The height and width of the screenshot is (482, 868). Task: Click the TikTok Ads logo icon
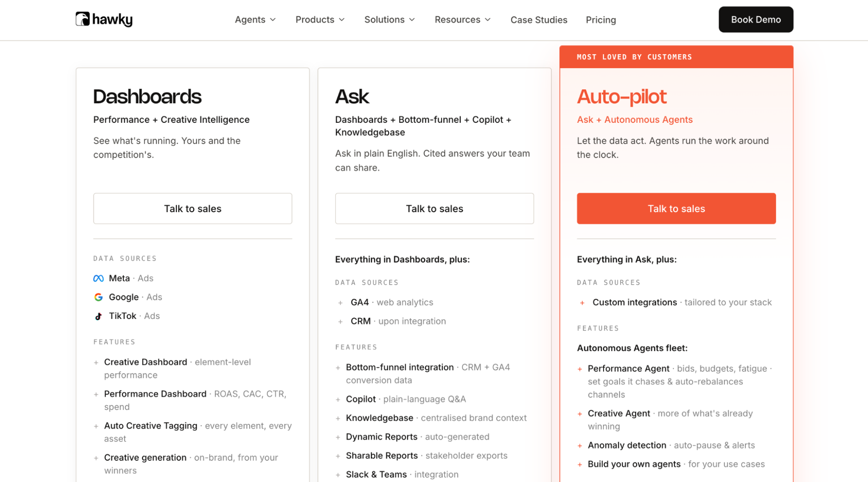99,316
